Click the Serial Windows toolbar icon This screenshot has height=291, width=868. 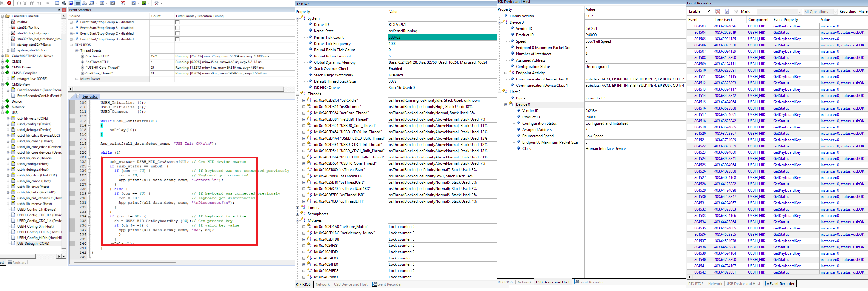point(113,3)
